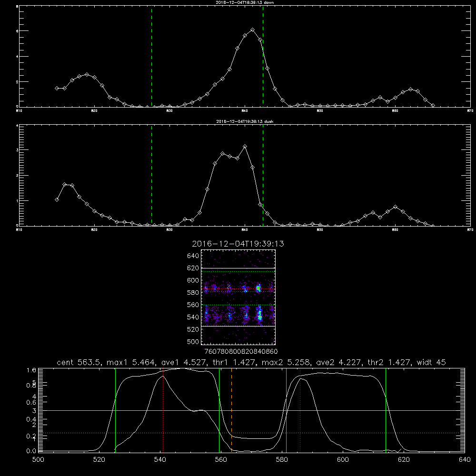Click the highest diamond marker in dawn plot
Viewport: 476px width, 476px height.
252,30
